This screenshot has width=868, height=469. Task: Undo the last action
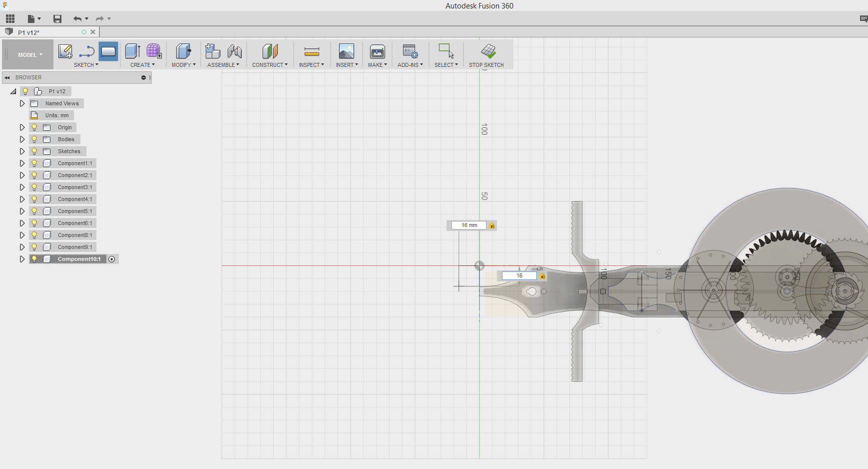click(x=77, y=19)
